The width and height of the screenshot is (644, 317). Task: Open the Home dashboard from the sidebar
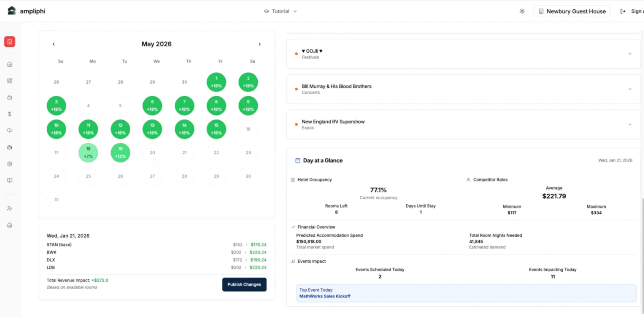click(x=10, y=64)
